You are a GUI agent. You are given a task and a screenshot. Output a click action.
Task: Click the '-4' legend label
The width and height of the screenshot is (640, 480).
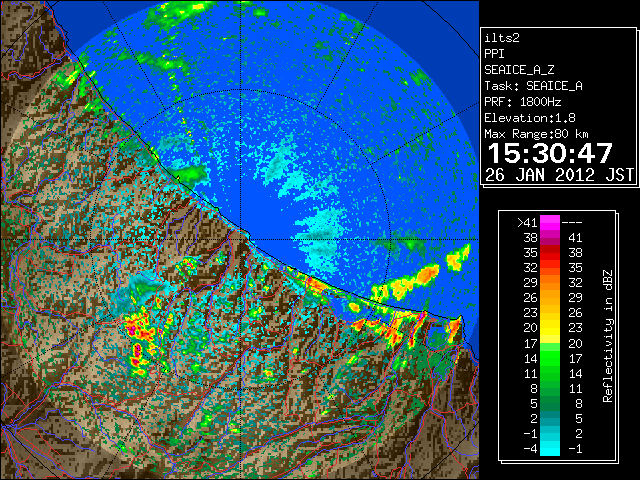[x=530, y=449]
